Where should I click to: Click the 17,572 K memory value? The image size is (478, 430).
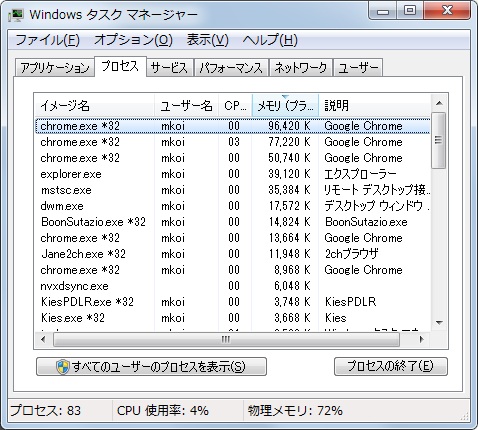(x=289, y=206)
